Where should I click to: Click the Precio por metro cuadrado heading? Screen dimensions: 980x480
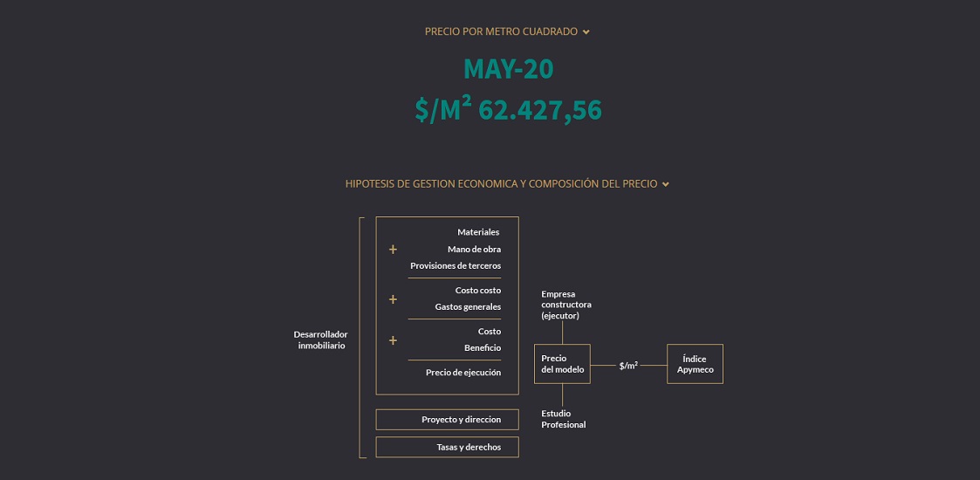coord(501,31)
